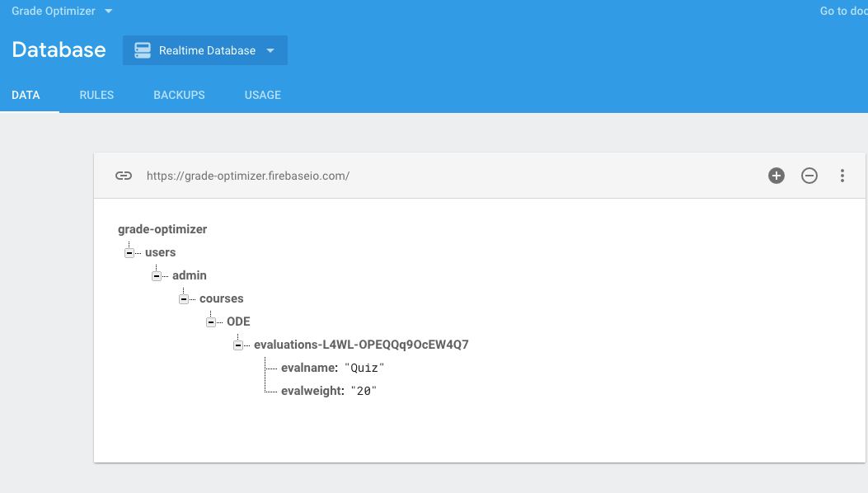The image size is (868, 493).
Task: Switch to the USAGE tab
Action: pyautogui.click(x=262, y=96)
